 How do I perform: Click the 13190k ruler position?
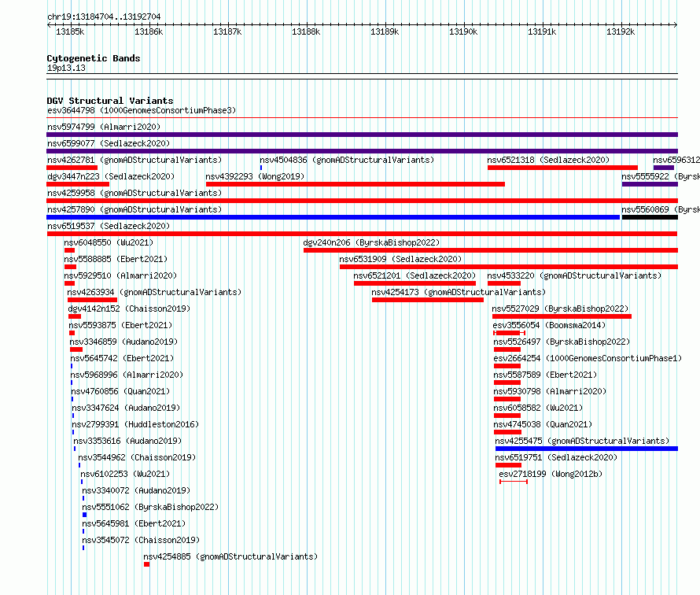coord(463,31)
